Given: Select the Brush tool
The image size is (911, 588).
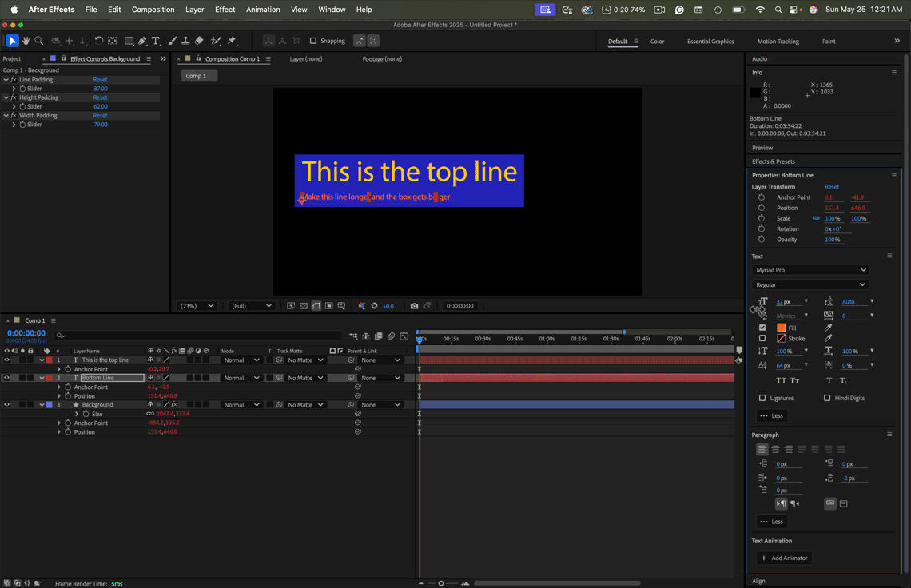Looking at the screenshot, I should [x=173, y=41].
